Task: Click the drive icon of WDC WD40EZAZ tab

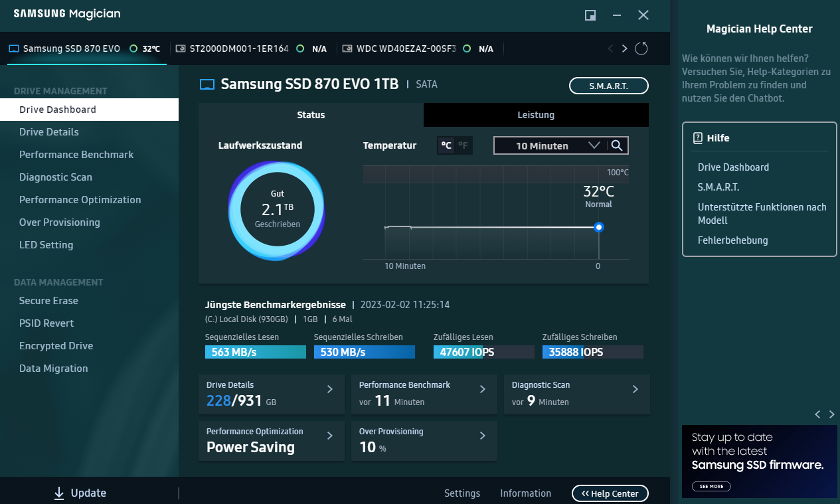Action: click(x=347, y=48)
